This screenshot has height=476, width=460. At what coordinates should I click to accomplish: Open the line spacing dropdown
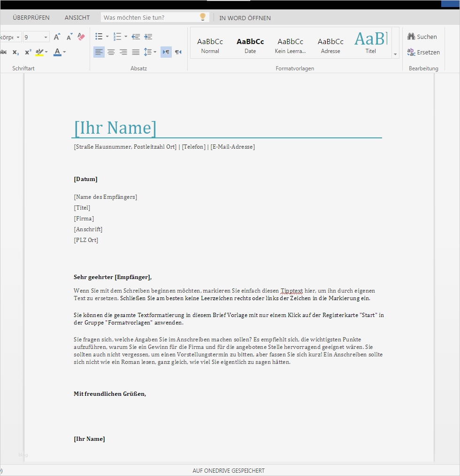[149, 53]
